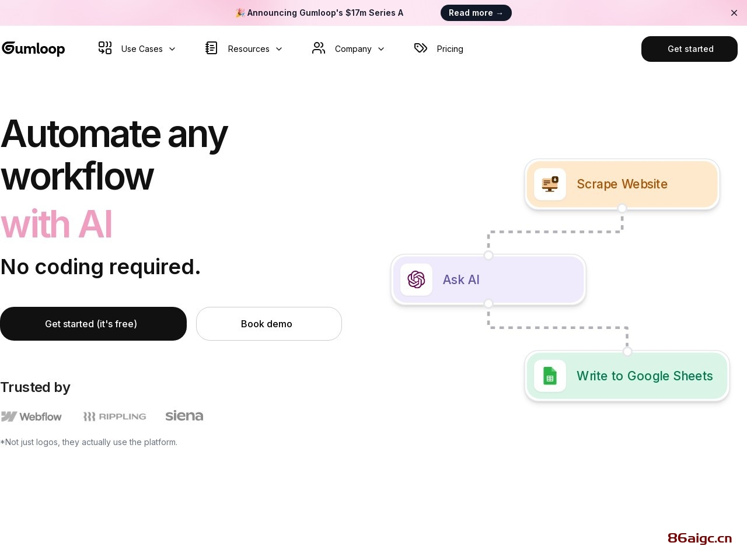Select the Ask AI node
The image size is (747, 560).
click(x=488, y=279)
